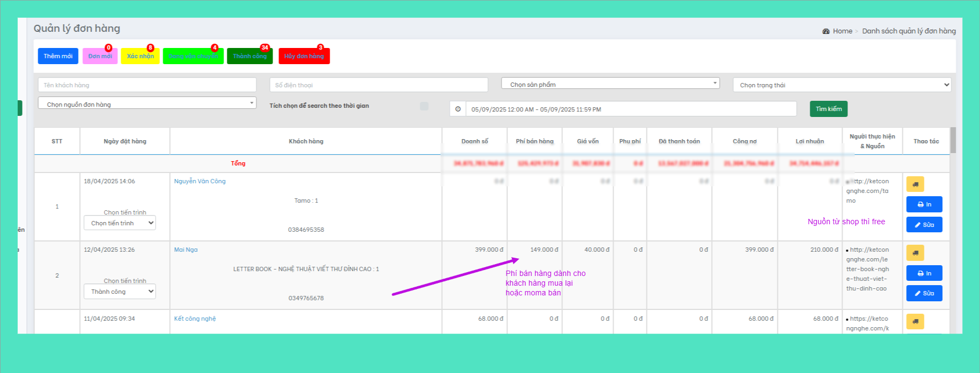Open customer link Mai Nga
Viewport: 980px width, 373px height.
(x=186, y=250)
